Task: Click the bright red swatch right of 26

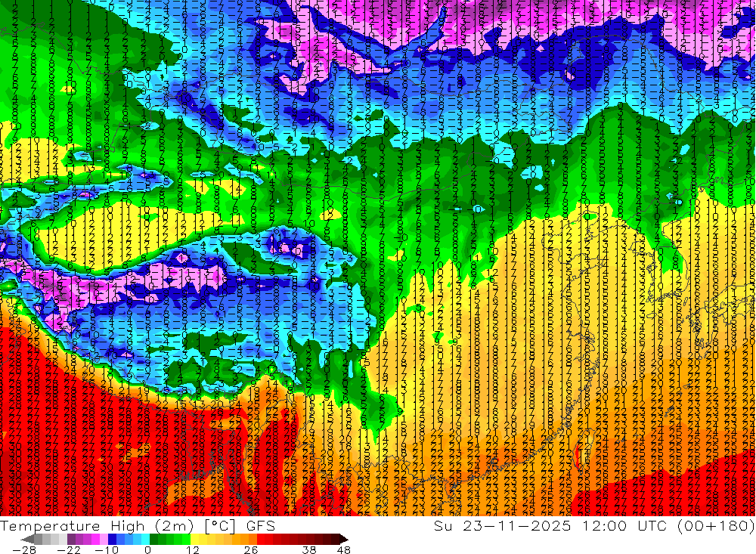Action: click(x=261, y=539)
